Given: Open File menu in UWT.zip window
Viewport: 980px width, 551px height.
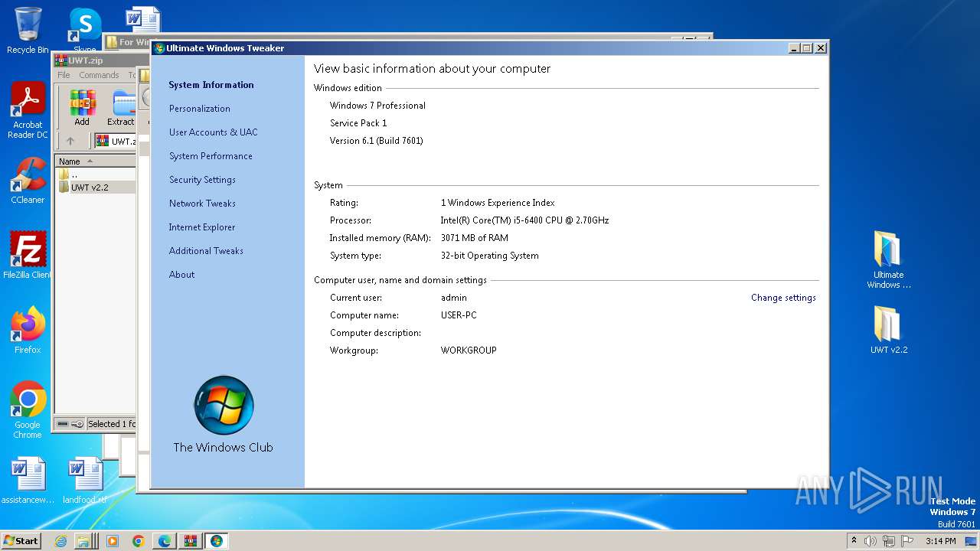Looking at the screenshot, I should pos(64,75).
